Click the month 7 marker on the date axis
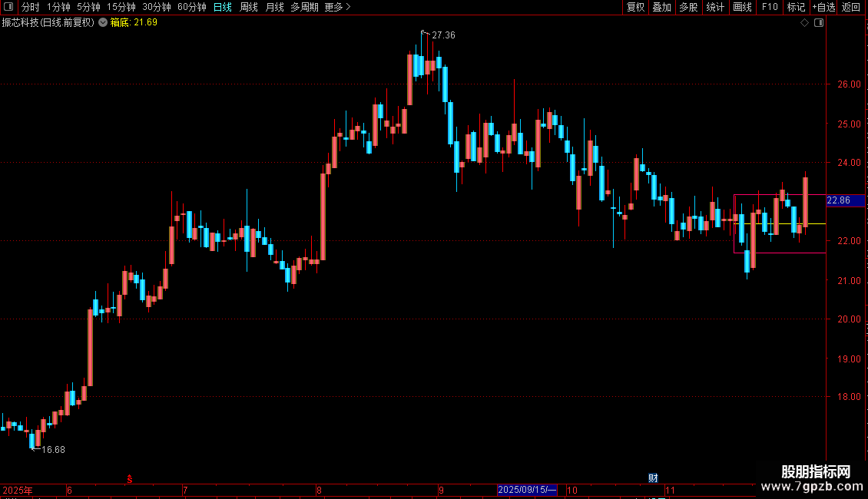868x499 pixels. click(185, 490)
